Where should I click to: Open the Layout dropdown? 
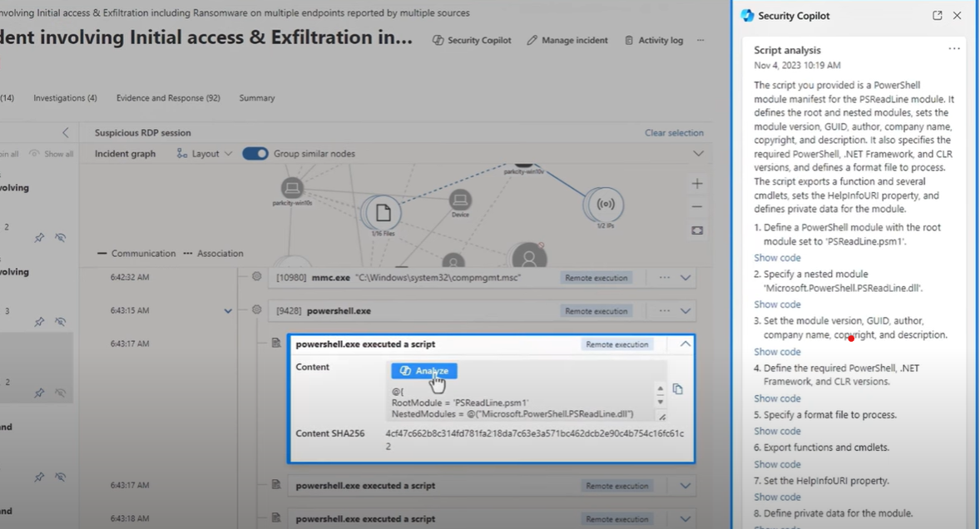point(205,154)
